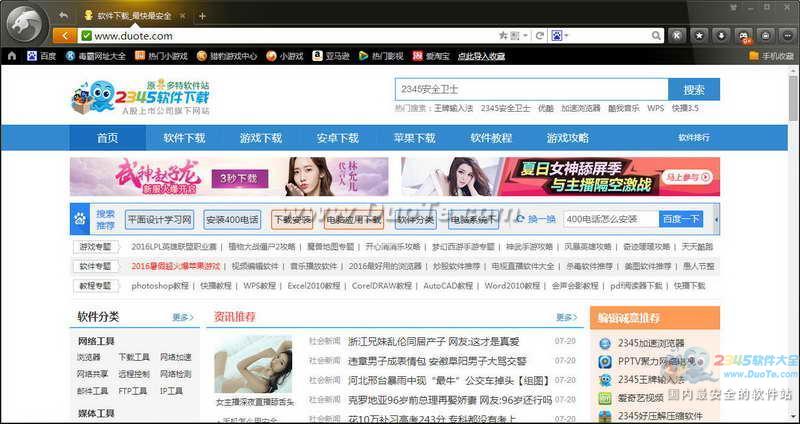Screen dimensions: 800x424
Task: Open favorites with the star toolbar button
Action: [699, 36]
